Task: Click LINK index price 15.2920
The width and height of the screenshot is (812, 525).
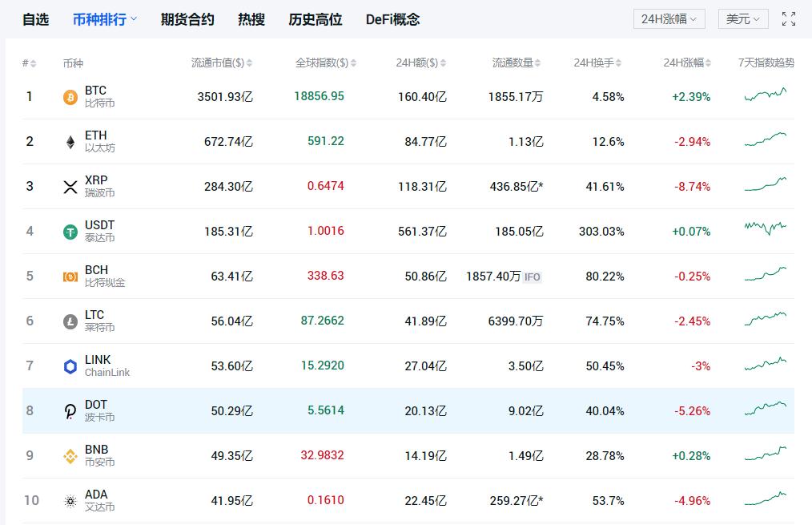Action: (323, 365)
